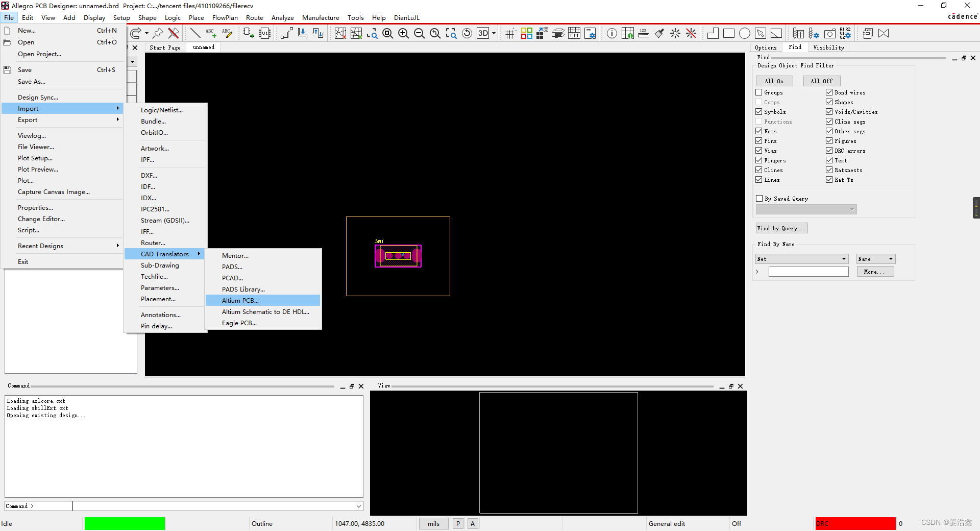The width and height of the screenshot is (980, 531).
Task: Click the More... button
Action: [875, 272]
